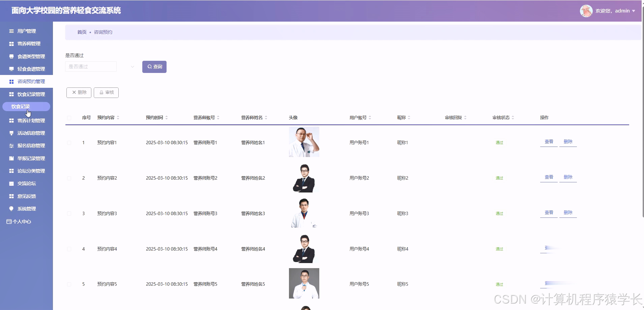This screenshot has height=310, width=644.
Task: Click the 轻食食谱管理 menu icon
Action: point(11,69)
